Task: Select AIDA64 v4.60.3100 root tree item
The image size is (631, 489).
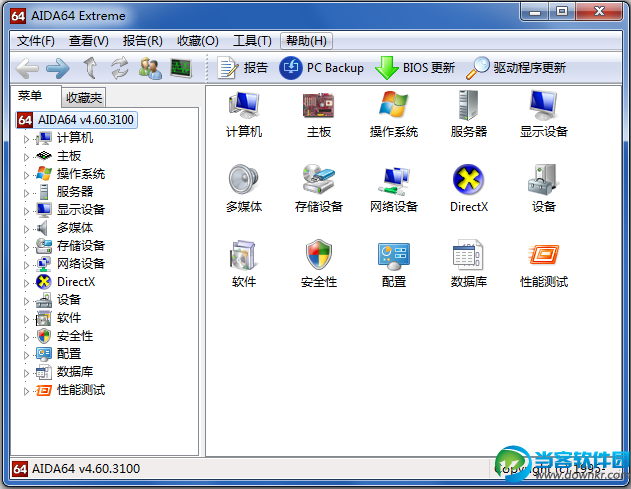Action: tap(76, 120)
